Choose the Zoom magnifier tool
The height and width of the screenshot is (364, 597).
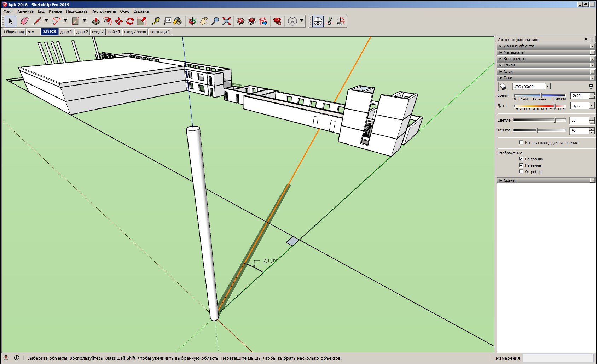[x=215, y=21]
